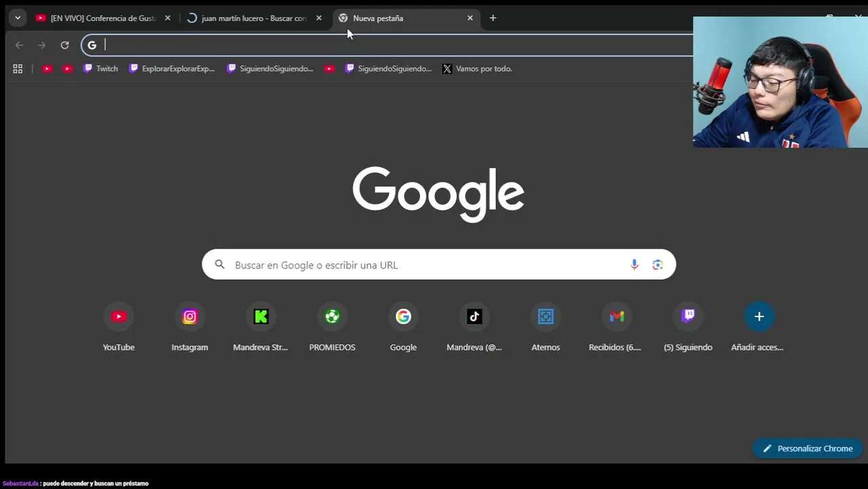Click the Google icon in address bar
This screenshot has width=868, height=489.
92,45
